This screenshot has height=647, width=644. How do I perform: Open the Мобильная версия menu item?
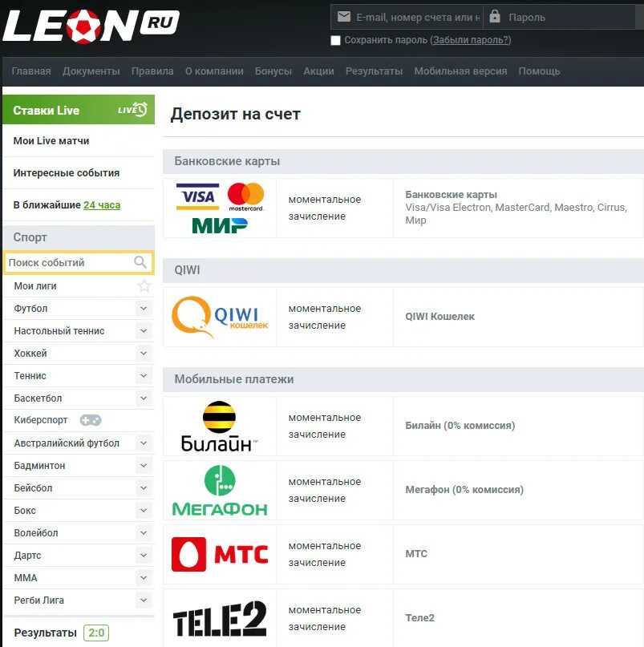pos(460,71)
